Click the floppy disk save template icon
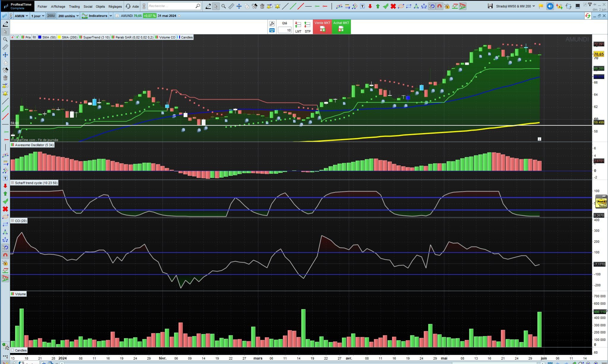 [490, 6]
